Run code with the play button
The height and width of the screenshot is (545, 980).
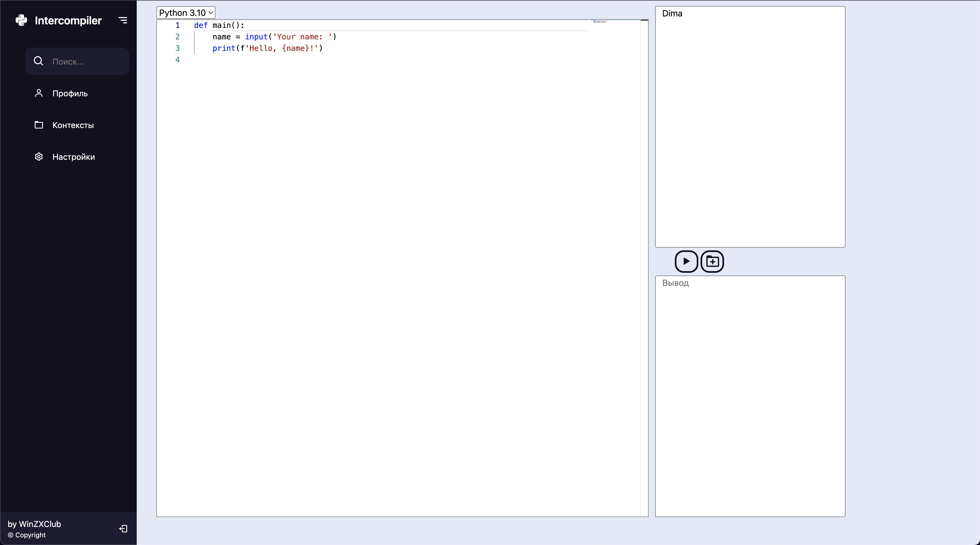(x=686, y=262)
